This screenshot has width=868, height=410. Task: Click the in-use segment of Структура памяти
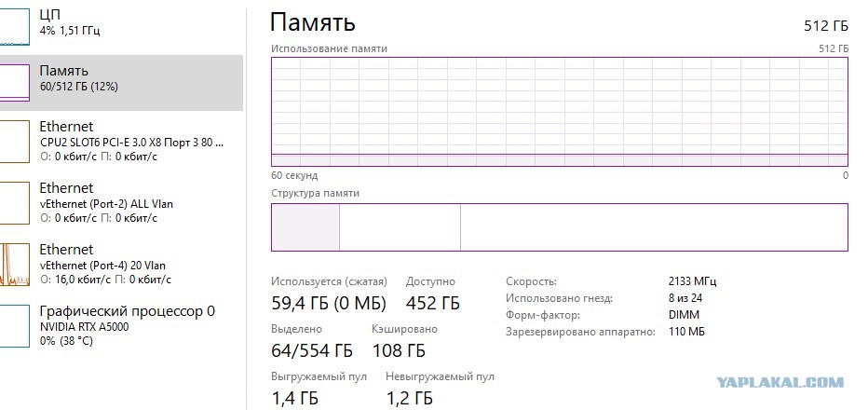tap(305, 227)
